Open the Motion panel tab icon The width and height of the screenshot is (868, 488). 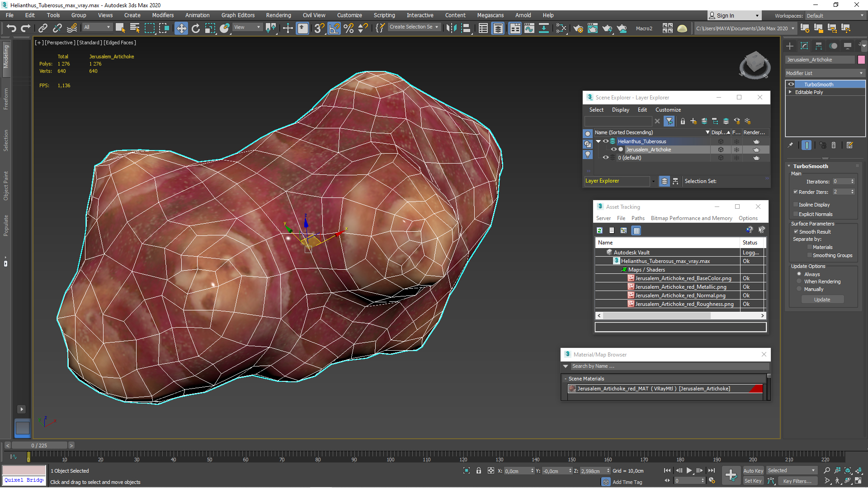click(833, 46)
